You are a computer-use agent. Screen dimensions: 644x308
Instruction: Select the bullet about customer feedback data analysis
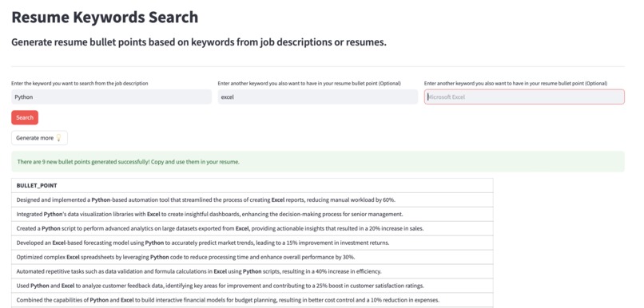252,286
